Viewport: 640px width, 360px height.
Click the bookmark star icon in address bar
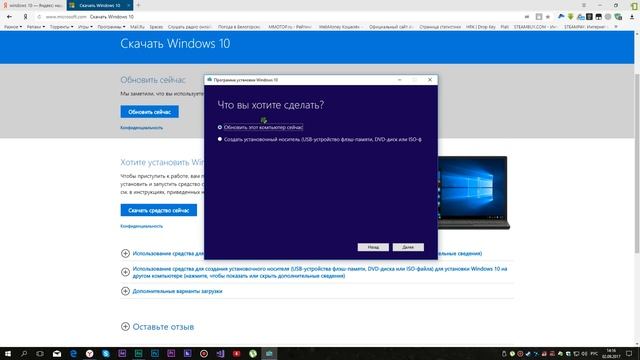[x=548, y=17]
